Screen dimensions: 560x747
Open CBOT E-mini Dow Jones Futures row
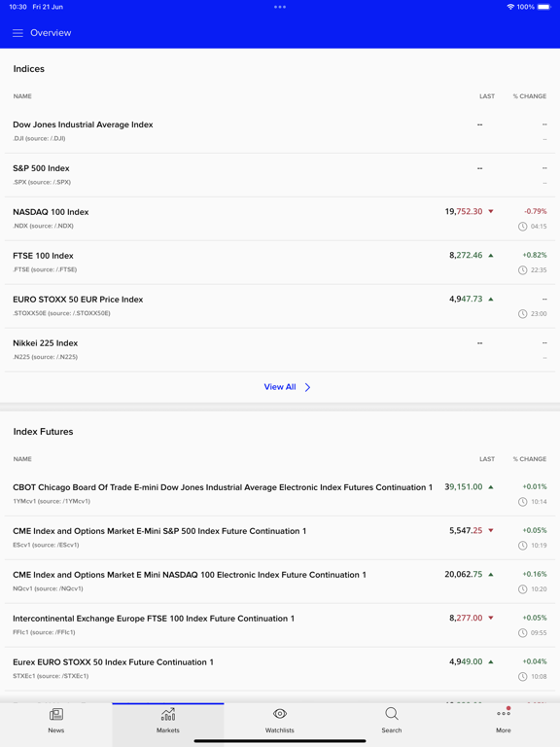(280, 494)
